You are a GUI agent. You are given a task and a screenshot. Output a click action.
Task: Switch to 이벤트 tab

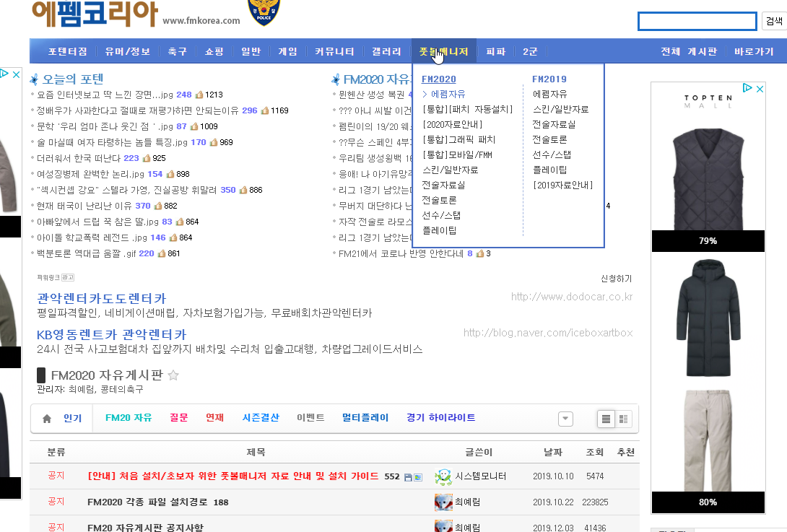(310, 417)
